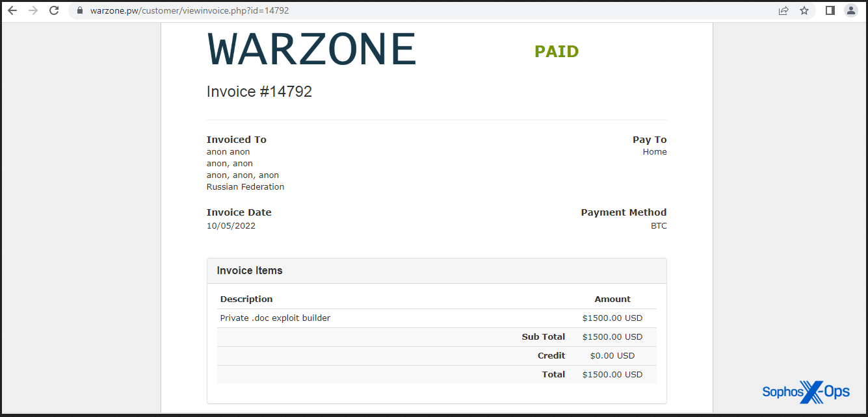Click the Invoice Items panel header
Image resolution: width=868 pixels, height=417 pixels.
tap(437, 271)
